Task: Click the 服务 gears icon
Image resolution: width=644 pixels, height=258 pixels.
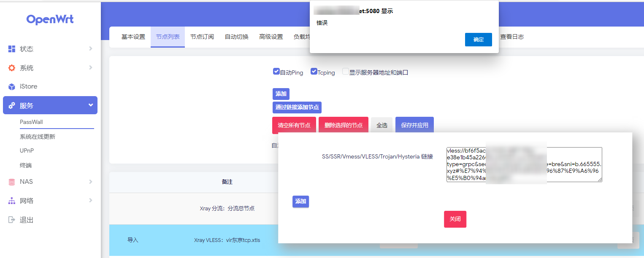Action: [x=12, y=105]
